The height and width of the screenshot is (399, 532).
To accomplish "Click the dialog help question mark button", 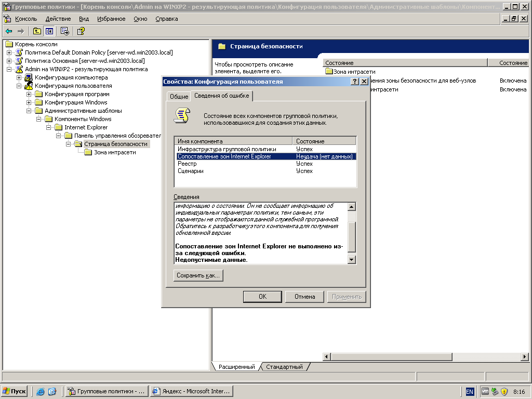I will click(x=354, y=82).
